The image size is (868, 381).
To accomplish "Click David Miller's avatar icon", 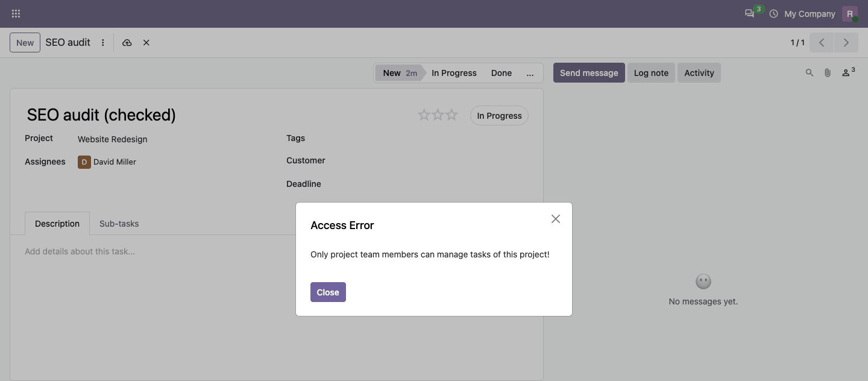I will pos(84,162).
